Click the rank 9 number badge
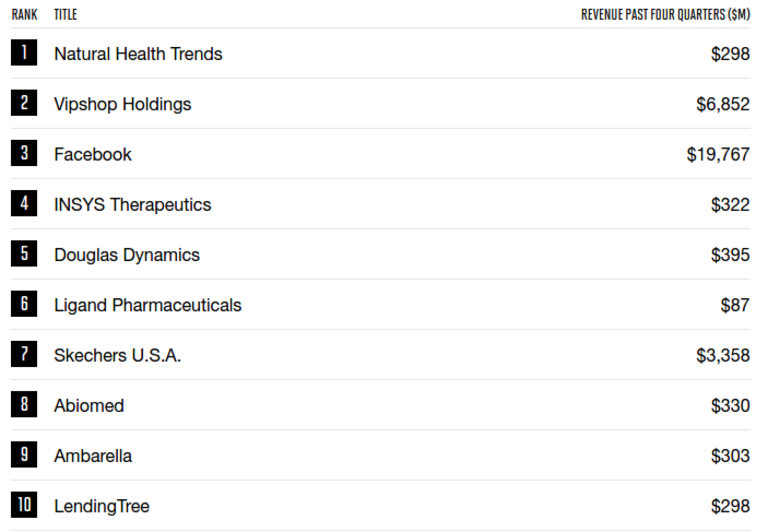This screenshot has width=768, height=532. pyautogui.click(x=24, y=455)
